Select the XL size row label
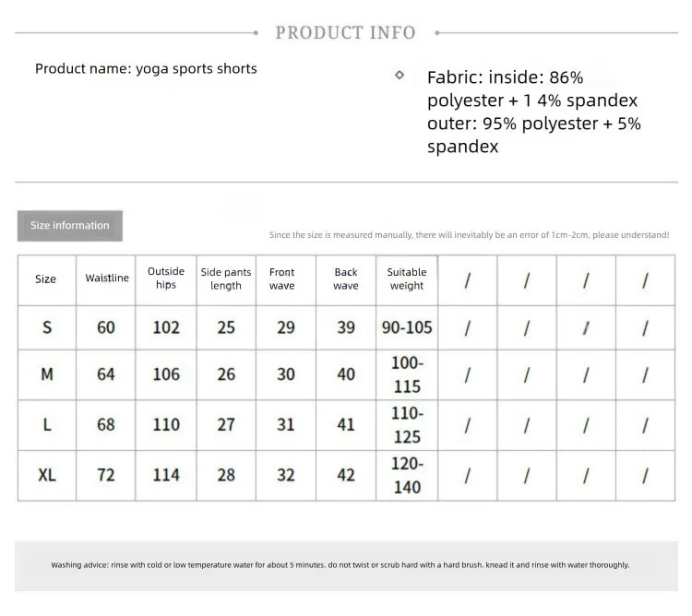Image resolution: width=692 pixels, height=616 pixels. pyautogui.click(x=47, y=475)
